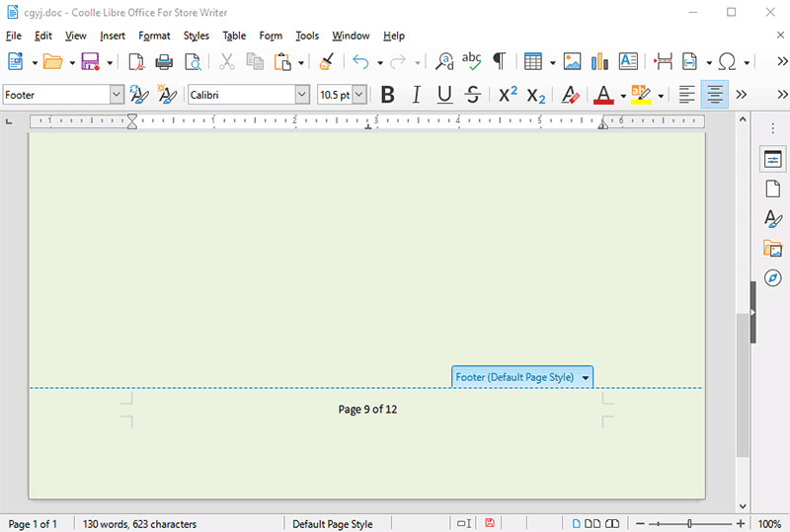Toggle formatting marks pilcrow button
790x532 pixels.
(499, 62)
